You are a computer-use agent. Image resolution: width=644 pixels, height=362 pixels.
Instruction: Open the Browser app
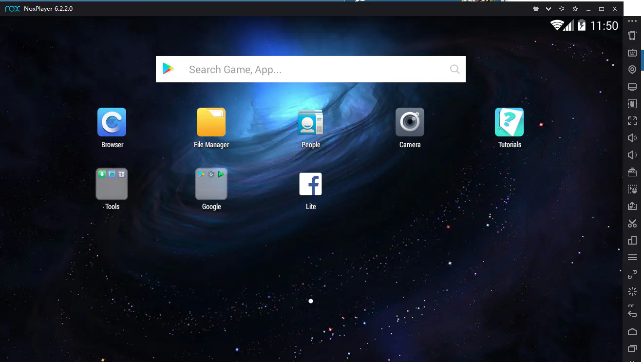click(112, 122)
